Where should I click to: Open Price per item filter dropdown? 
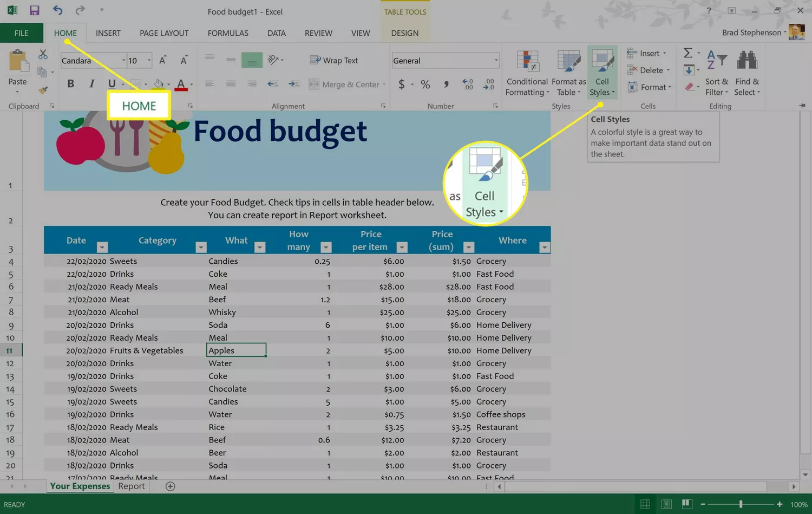pos(402,247)
